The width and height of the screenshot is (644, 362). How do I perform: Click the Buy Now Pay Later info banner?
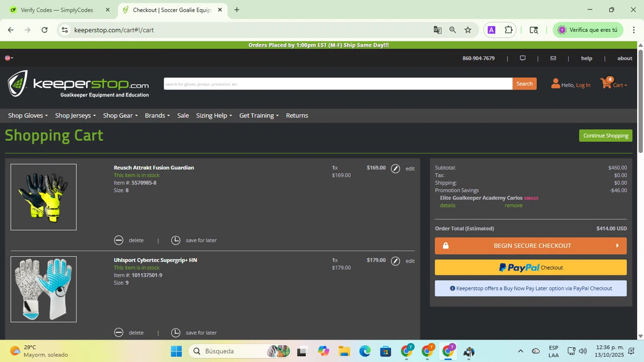click(x=531, y=289)
